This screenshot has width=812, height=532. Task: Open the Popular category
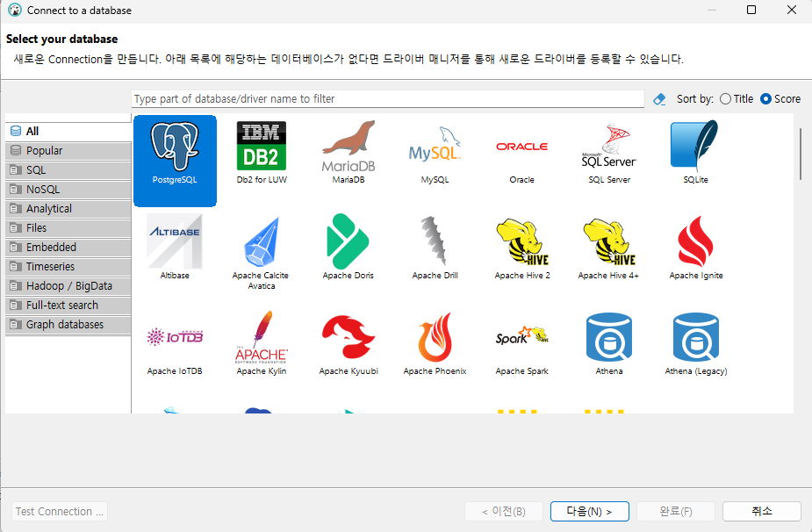click(x=68, y=151)
